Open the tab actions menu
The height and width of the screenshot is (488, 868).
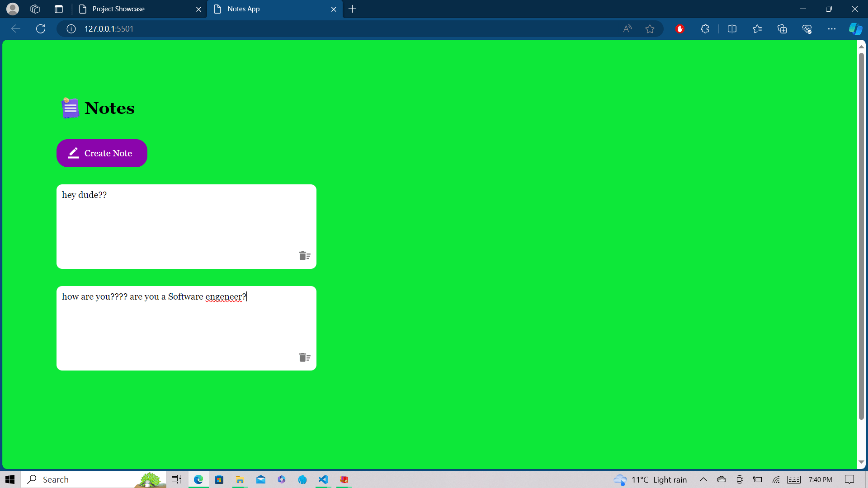click(59, 9)
